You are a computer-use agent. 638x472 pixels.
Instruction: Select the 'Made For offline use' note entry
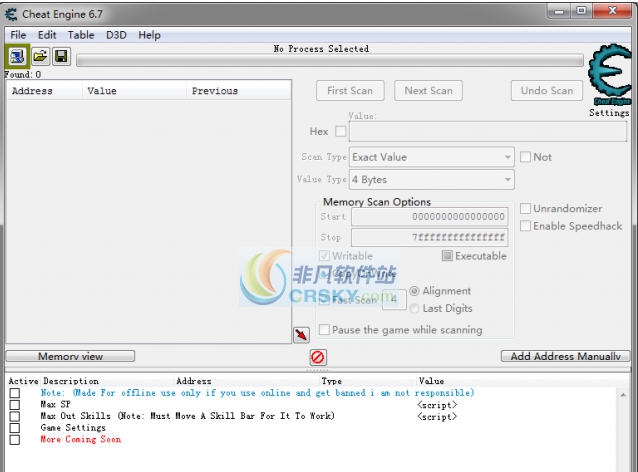pyautogui.click(x=257, y=393)
